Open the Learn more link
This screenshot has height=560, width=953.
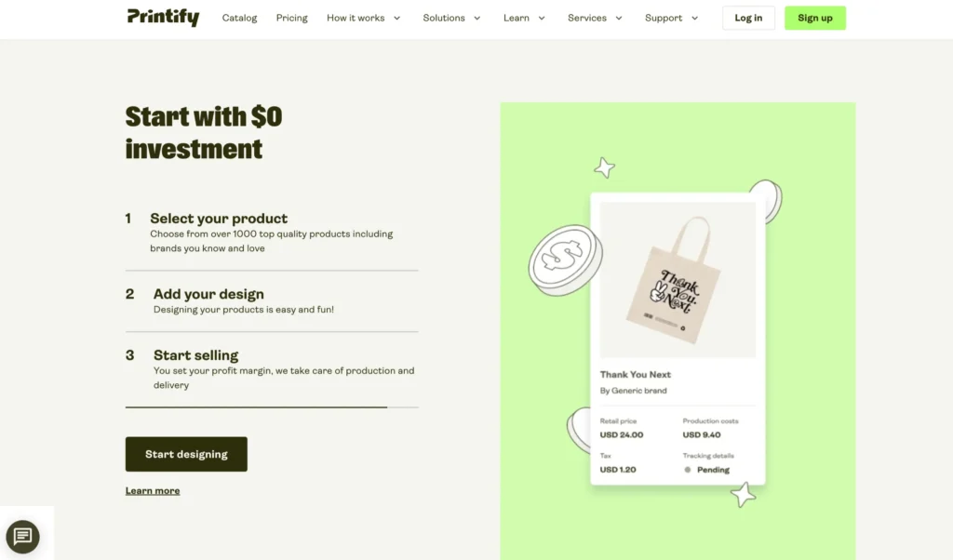[x=153, y=490]
